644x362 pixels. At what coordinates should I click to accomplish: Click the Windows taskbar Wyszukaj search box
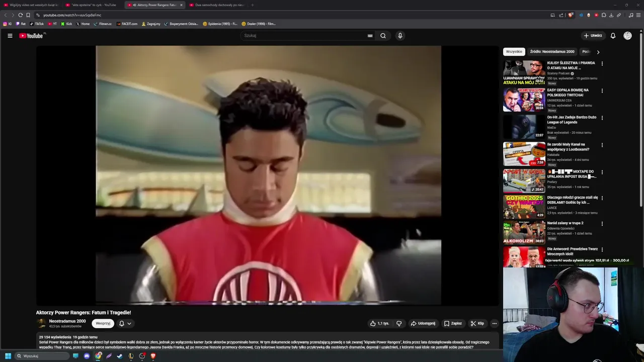[x=41, y=356]
